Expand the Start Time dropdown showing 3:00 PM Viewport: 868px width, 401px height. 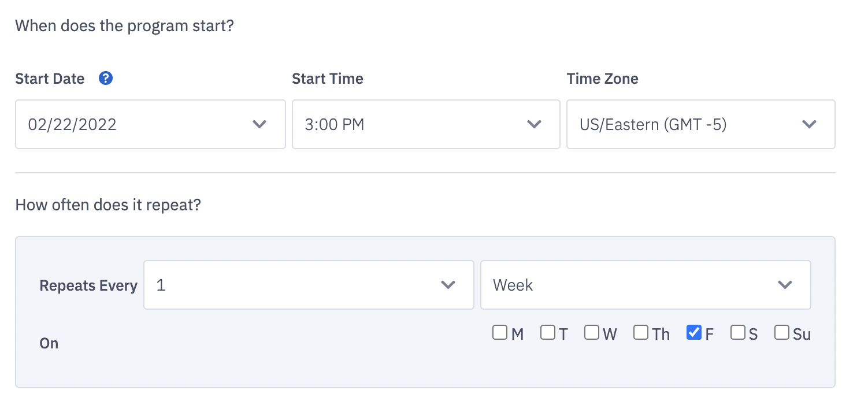pos(426,124)
